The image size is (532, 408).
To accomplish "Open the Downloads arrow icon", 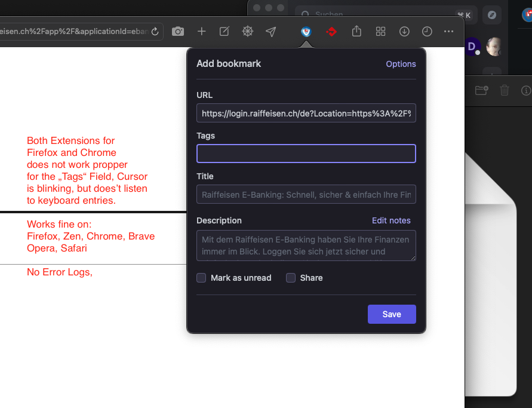I will tap(404, 32).
